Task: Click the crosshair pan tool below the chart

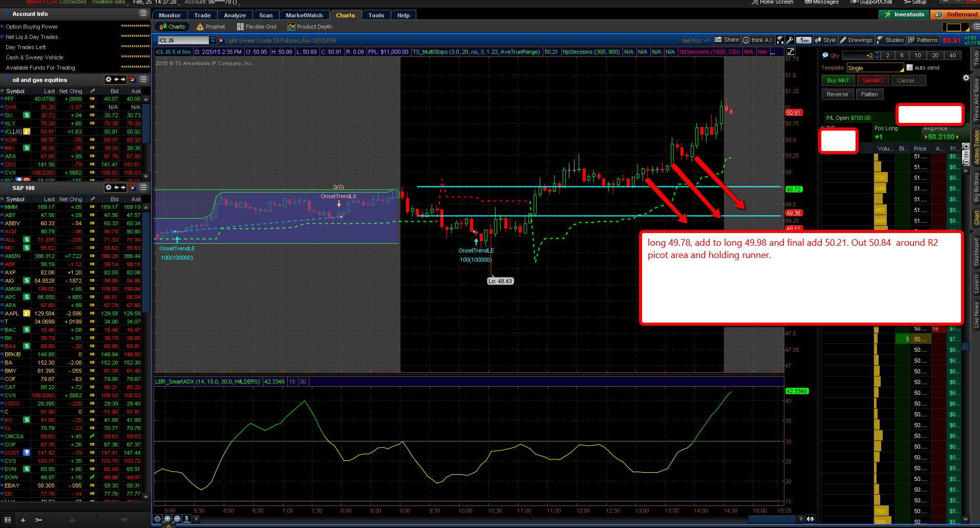Action: [x=158, y=519]
